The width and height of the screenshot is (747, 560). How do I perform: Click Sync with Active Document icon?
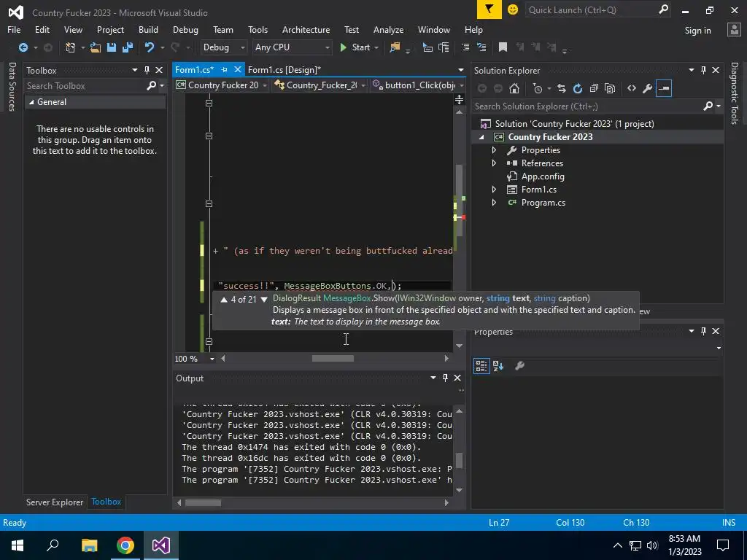[x=562, y=88]
